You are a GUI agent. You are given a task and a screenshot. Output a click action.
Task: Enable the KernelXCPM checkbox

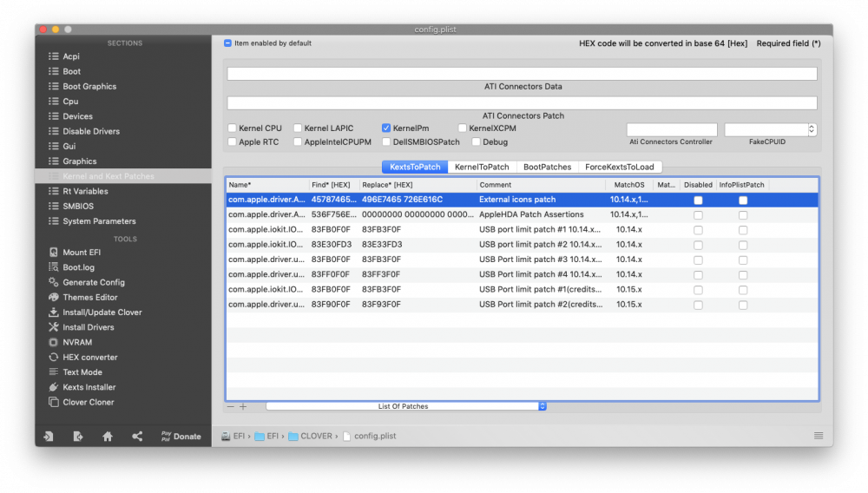(463, 128)
